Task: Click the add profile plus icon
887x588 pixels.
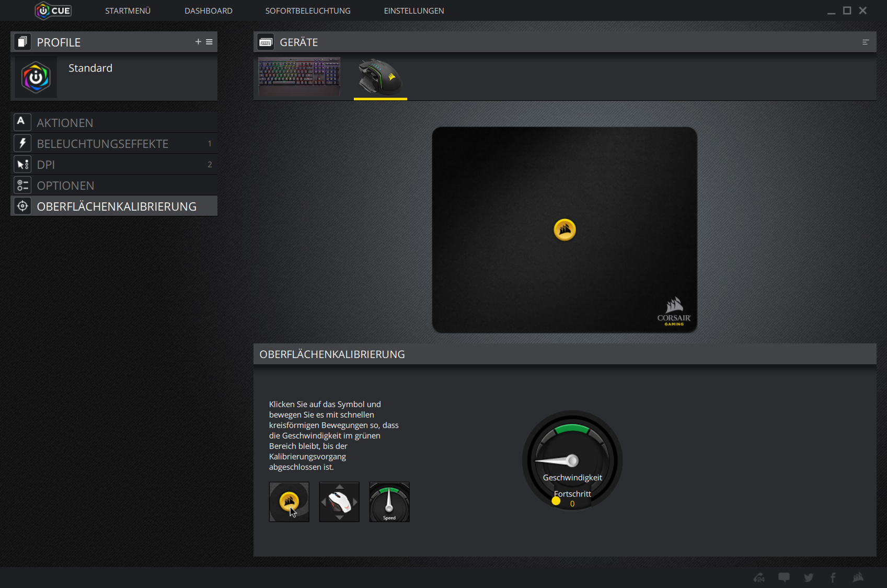Action: [x=198, y=42]
